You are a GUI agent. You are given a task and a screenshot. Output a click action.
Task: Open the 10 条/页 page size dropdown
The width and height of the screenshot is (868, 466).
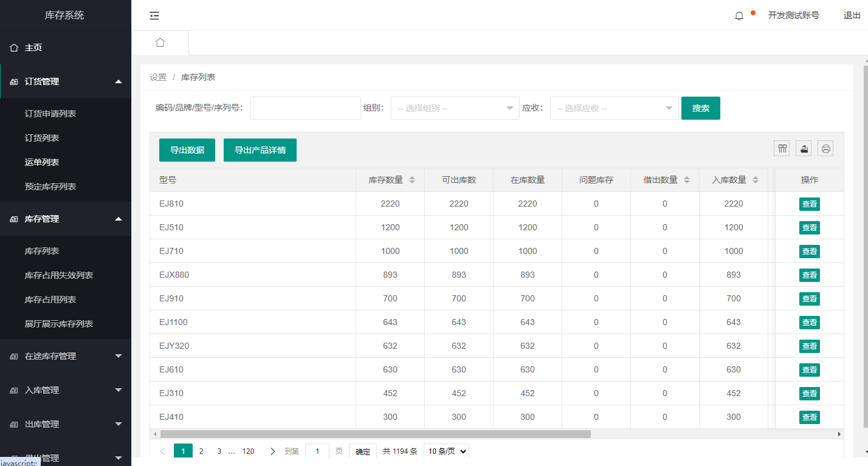coord(446,451)
